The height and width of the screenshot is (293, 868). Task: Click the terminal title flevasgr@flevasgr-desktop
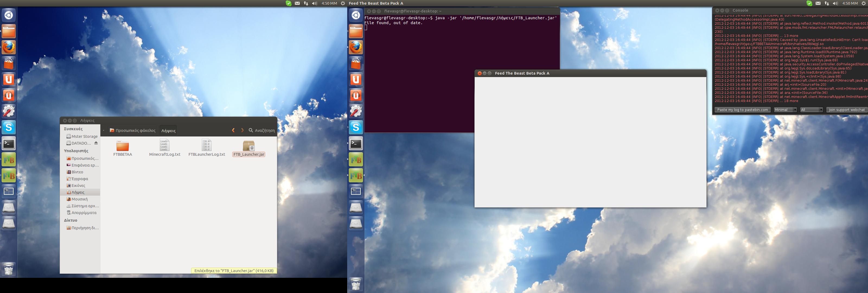click(x=413, y=11)
